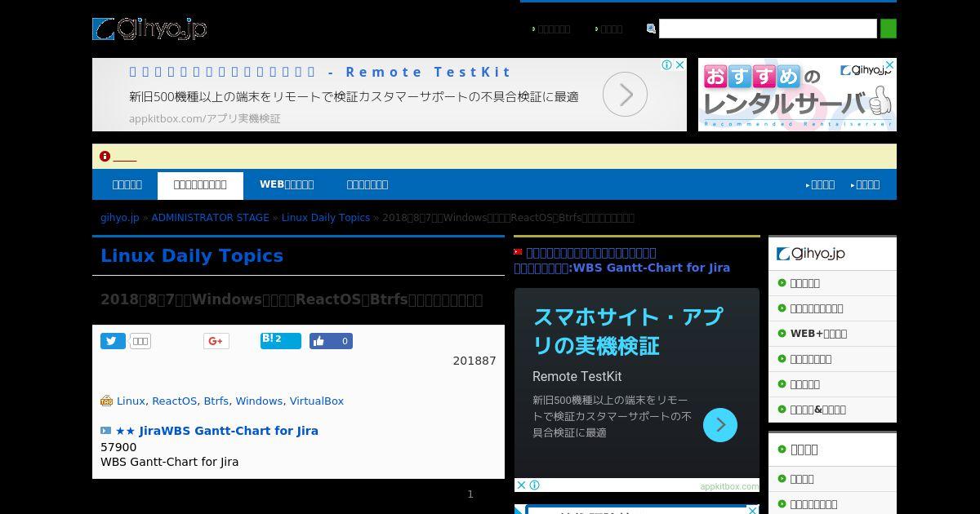This screenshot has height=514, width=980.
Task: Open the Btrfs tag
Action: (x=216, y=401)
